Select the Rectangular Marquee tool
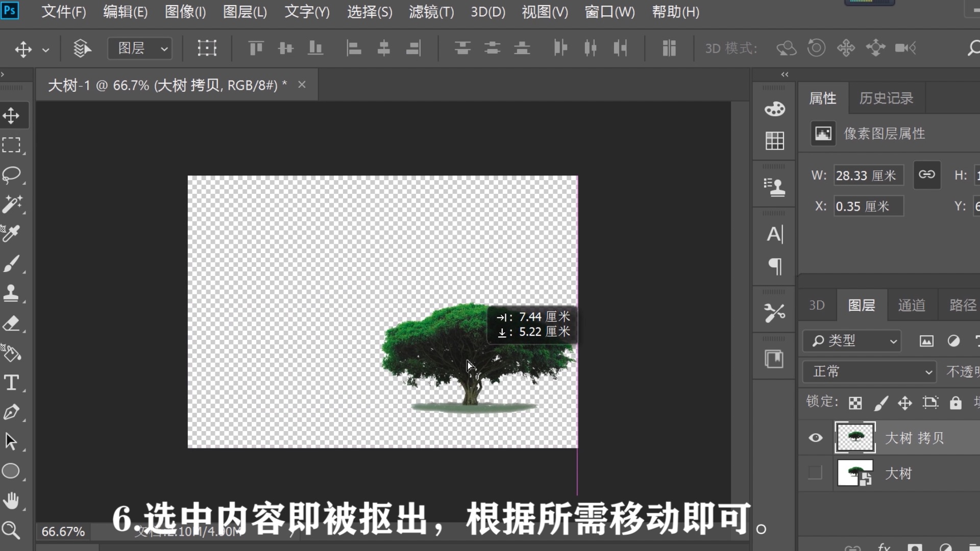Image resolution: width=980 pixels, height=551 pixels. [x=11, y=145]
